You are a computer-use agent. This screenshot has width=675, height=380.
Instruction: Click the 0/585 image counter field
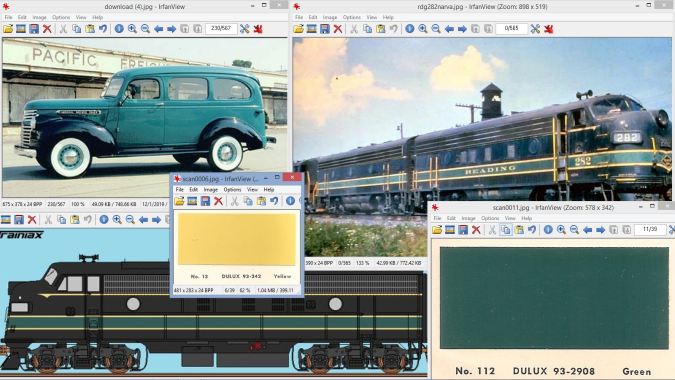511,28
